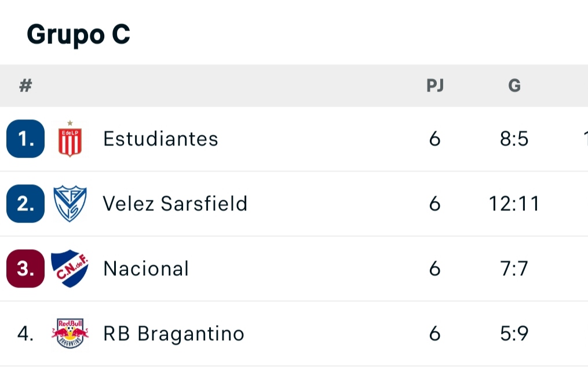View the RB Bragantino team name
Image resolution: width=588 pixels, height=378 pixels.
(x=174, y=334)
